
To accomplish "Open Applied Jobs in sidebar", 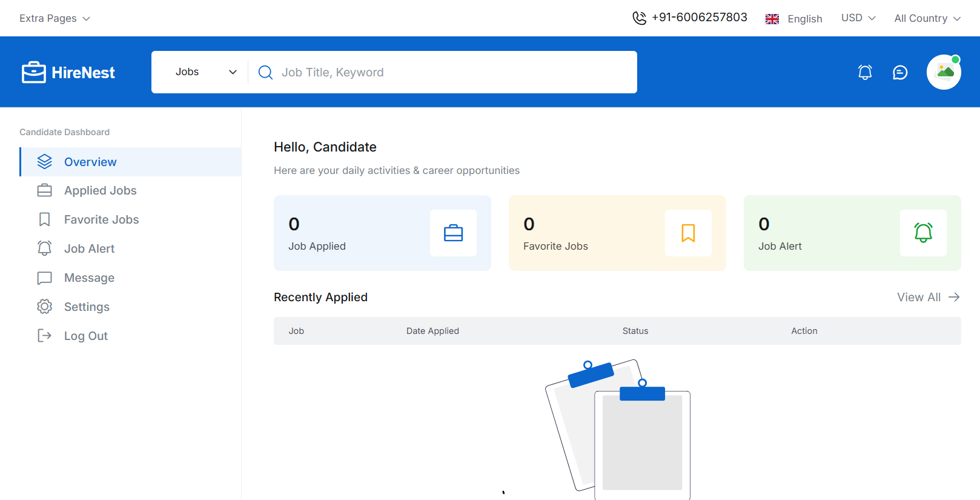I will point(100,190).
